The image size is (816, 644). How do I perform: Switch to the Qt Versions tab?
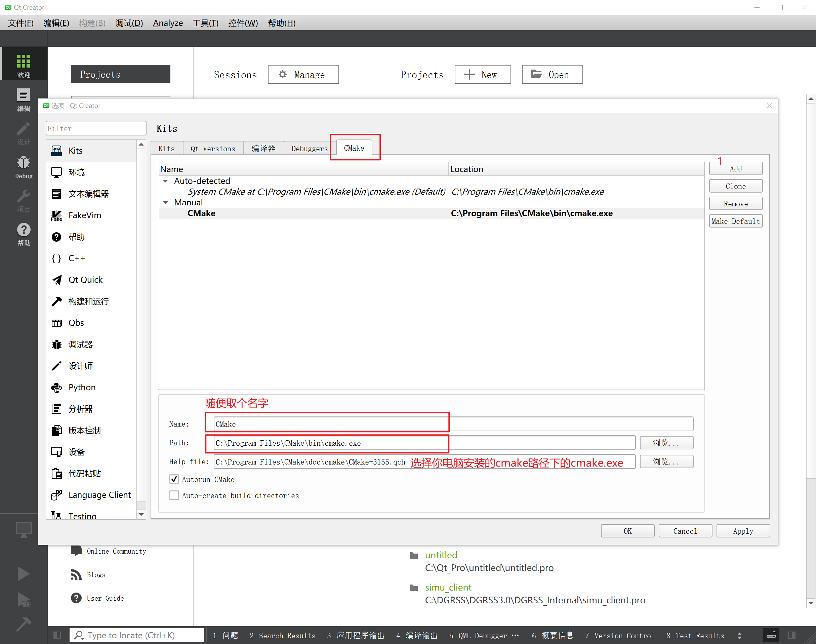tap(213, 149)
